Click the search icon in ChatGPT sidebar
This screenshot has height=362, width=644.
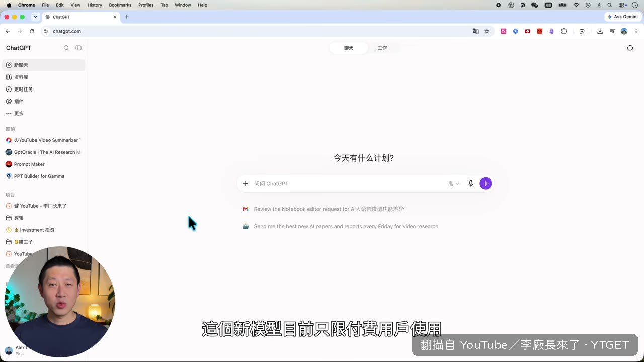tap(66, 48)
